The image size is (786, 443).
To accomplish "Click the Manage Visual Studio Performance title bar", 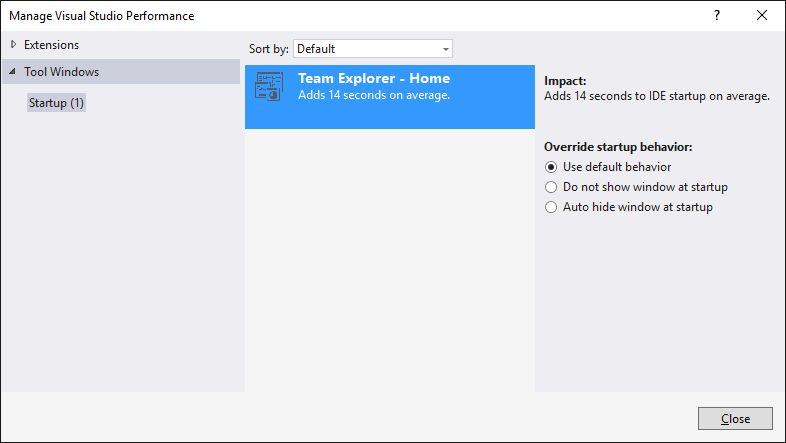I will pos(300,16).
